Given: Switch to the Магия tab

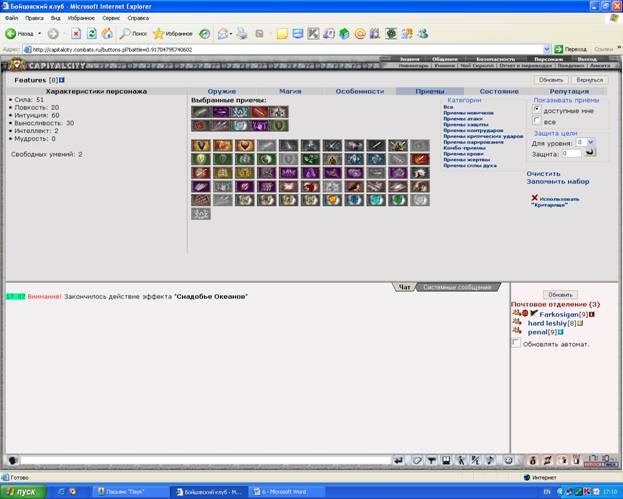Looking at the screenshot, I should click(x=290, y=91).
